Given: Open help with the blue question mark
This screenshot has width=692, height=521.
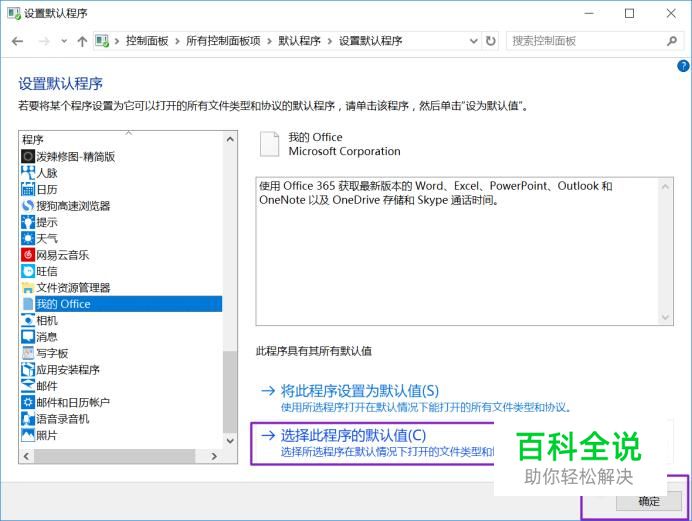Looking at the screenshot, I should tap(683, 66).
